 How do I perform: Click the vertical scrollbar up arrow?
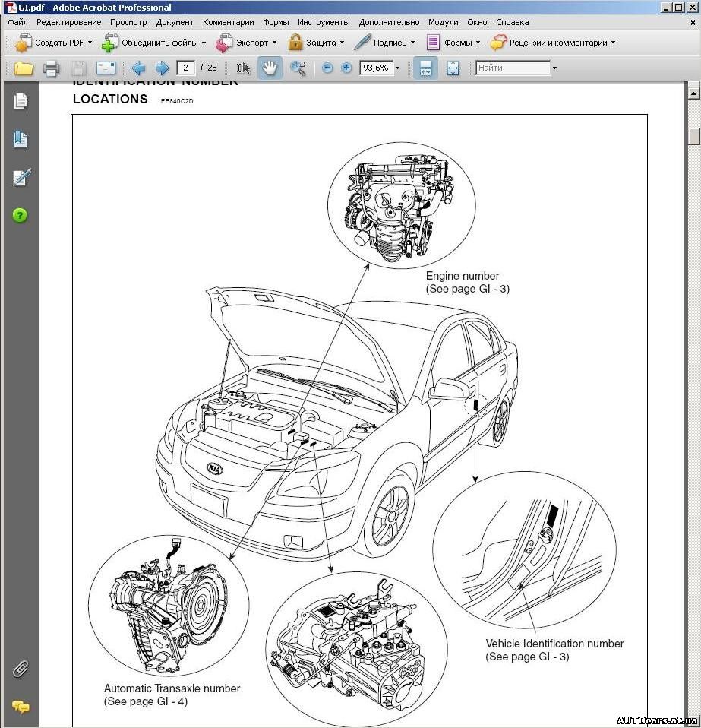pyautogui.click(x=693, y=93)
